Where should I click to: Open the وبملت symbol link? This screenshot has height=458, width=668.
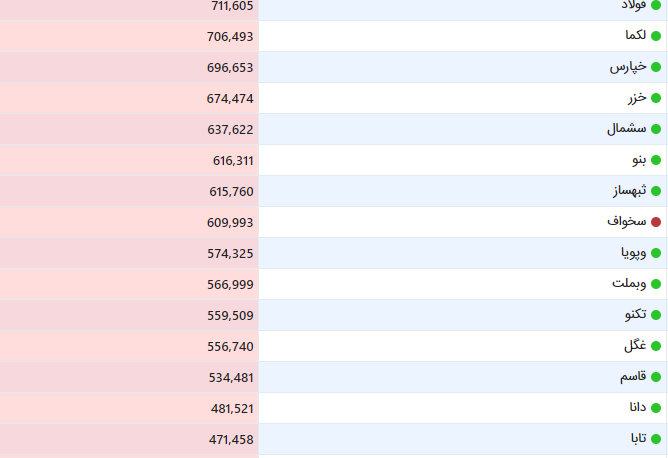coord(629,283)
